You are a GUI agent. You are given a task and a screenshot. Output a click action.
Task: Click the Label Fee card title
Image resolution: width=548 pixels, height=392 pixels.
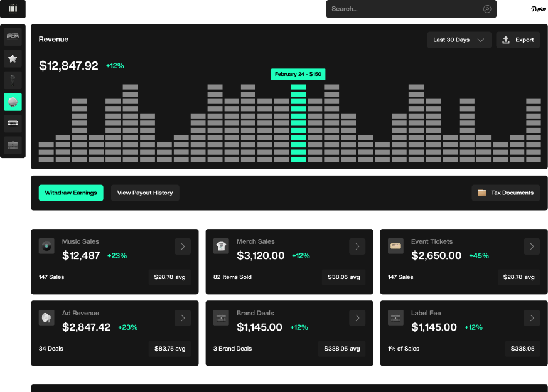point(426,313)
